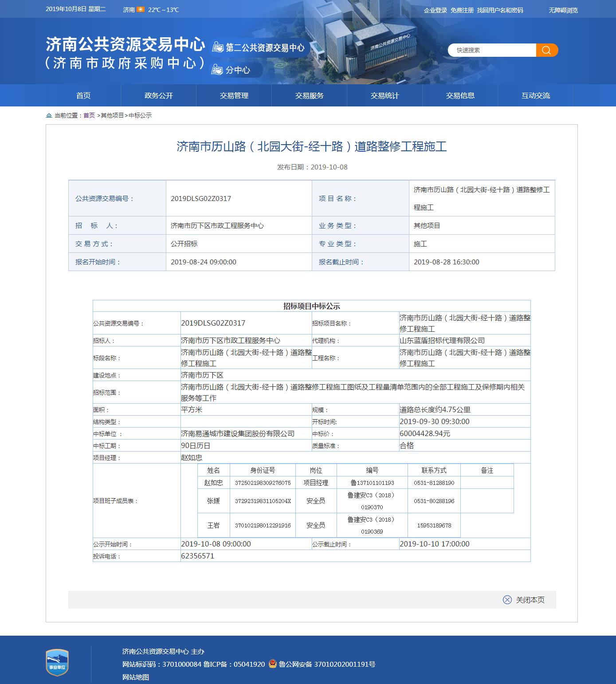Image resolution: width=616 pixels, height=684 pixels.
Task: Open the 首页 navigation menu item
Action: point(83,95)
